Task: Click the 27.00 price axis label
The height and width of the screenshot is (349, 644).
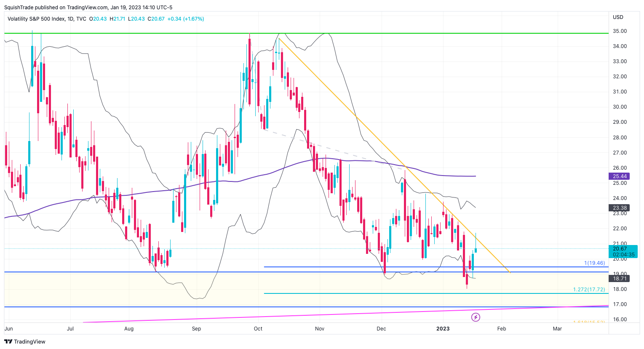Action: (x=620, y=153)
